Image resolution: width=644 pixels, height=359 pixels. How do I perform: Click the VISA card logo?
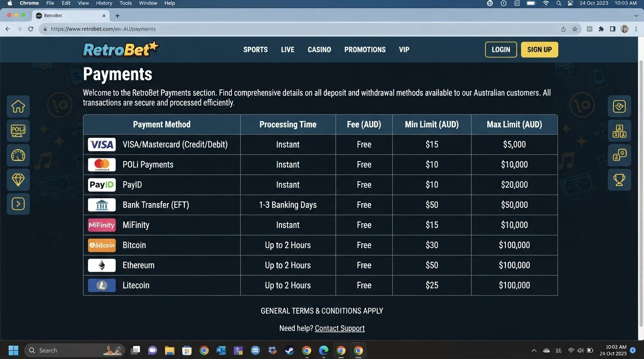(x=102, y=144)
